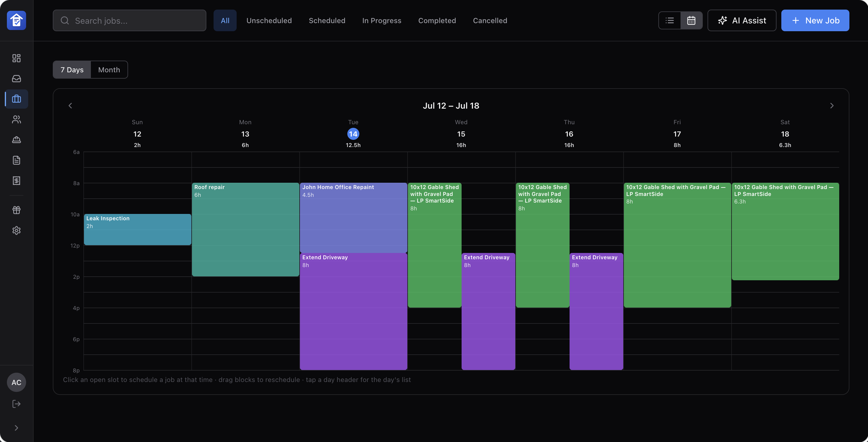This screenshot has height=442, width=868.
Task: Open Thu 16 day header
Action: [569, 134]
